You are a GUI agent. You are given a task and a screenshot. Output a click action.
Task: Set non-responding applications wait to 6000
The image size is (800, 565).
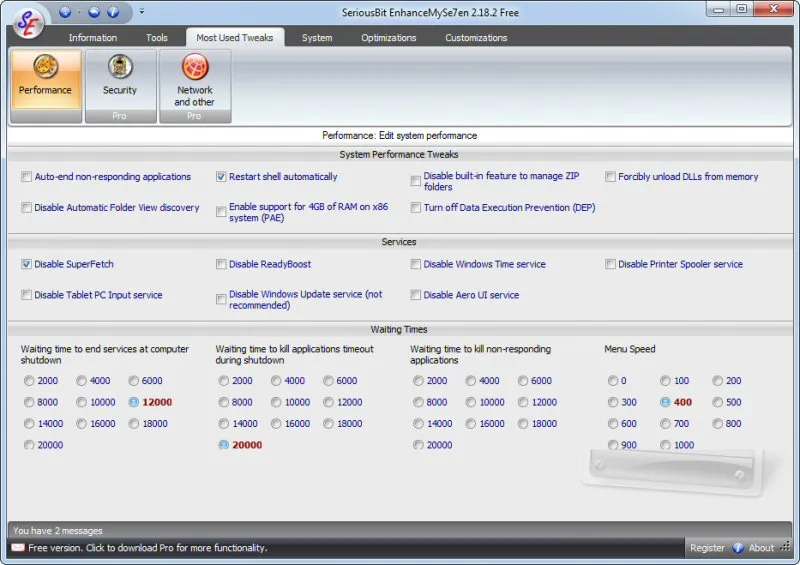pyautogui.click(x=523, y=381)
